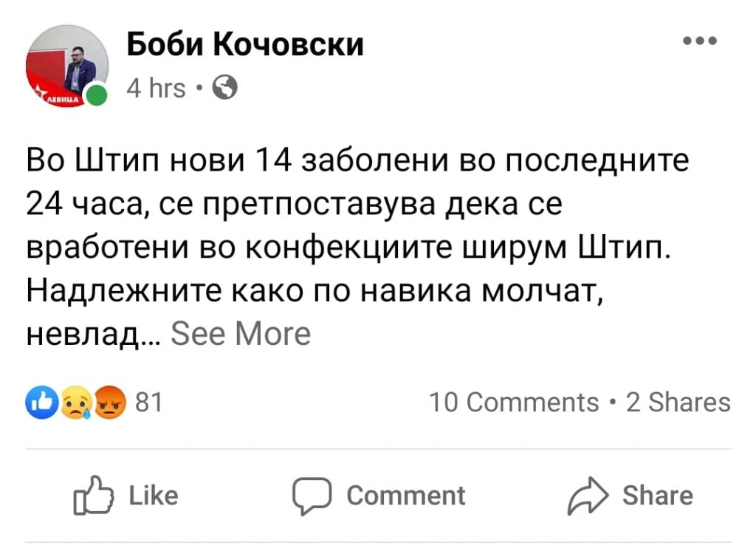The height and width of the screenshot is (551, 756).
Task: Expand the post with See More
Action: coord(241,334)
